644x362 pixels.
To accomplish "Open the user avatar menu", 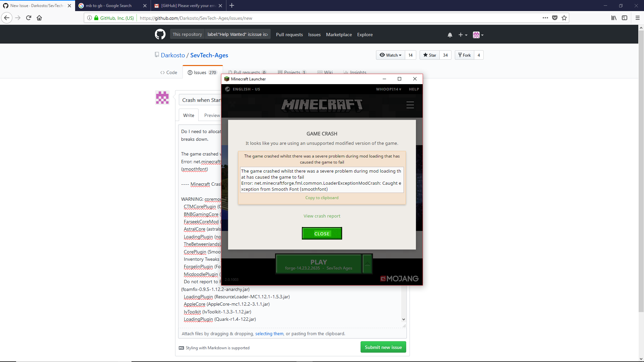I will pyautogui.click(x=478, y=35).
